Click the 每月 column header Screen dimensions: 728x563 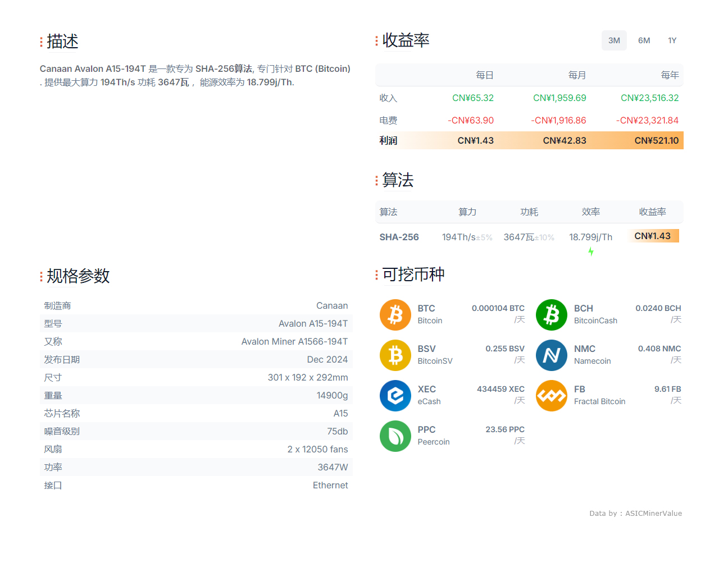577,75
